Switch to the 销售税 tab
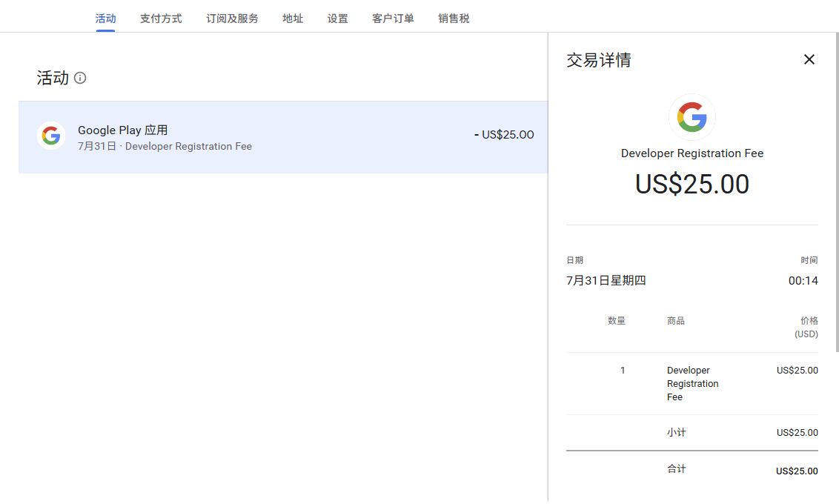 454,18
